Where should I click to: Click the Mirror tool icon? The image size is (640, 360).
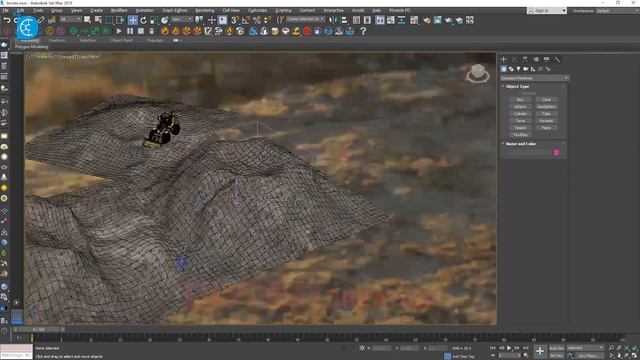[333, 20]
